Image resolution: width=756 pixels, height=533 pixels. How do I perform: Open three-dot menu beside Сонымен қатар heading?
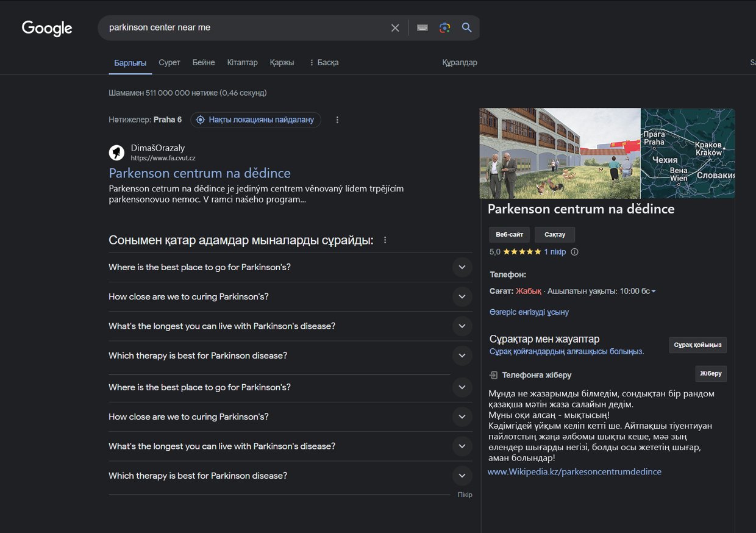tap(385, 240)
